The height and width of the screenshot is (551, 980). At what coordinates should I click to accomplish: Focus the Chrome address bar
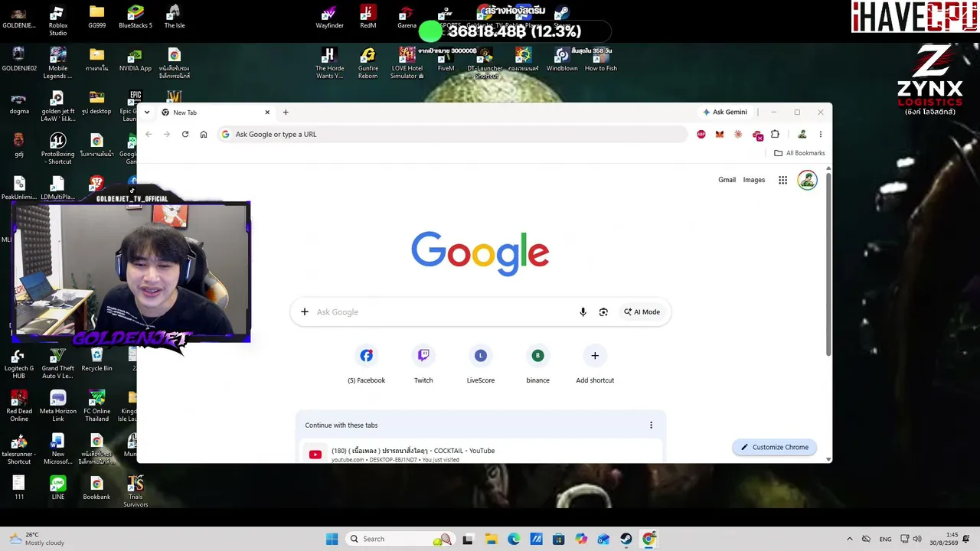(x=452, y=135)
